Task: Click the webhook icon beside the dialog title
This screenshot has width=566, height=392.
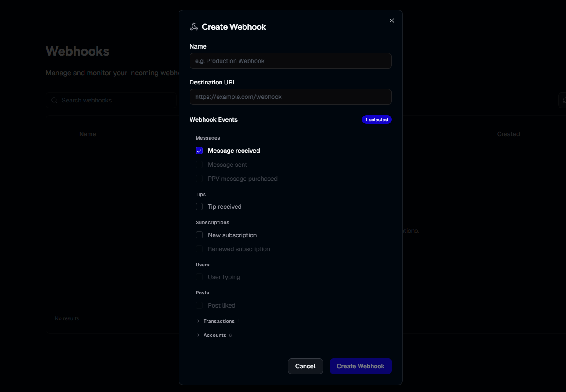Action: (193, 26)
